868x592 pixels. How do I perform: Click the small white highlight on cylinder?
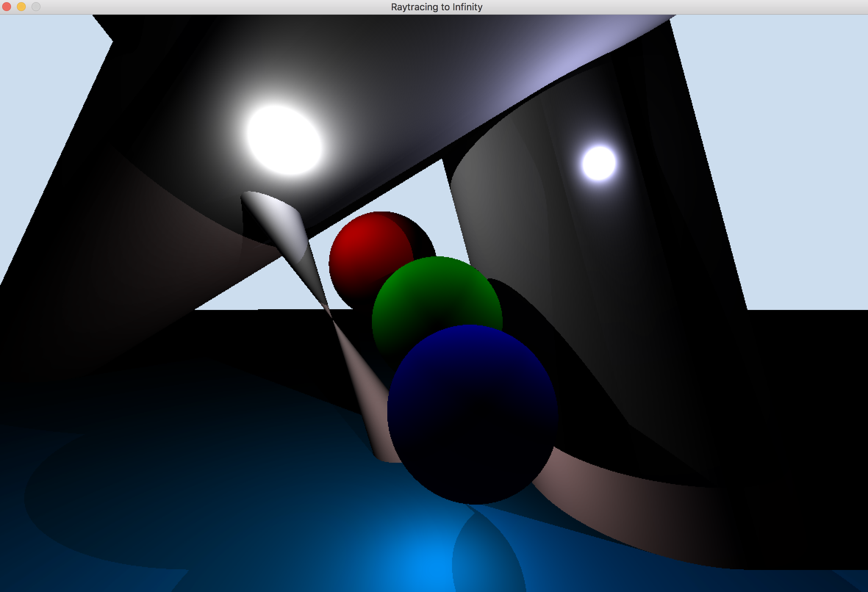pyautogui.click(x=599, y=163)
